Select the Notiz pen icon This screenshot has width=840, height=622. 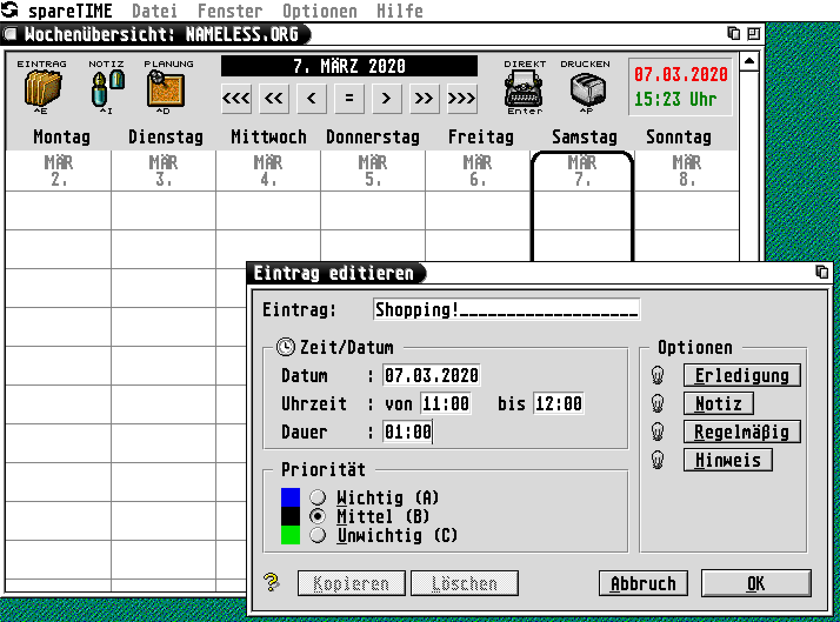coord(106,88)
